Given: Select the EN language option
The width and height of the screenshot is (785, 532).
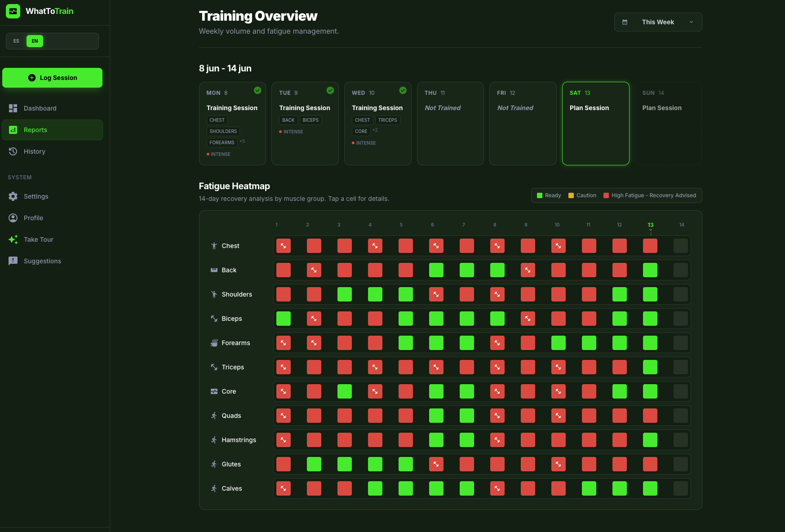Looking at the screenshot, I should (x=35, y=41).
